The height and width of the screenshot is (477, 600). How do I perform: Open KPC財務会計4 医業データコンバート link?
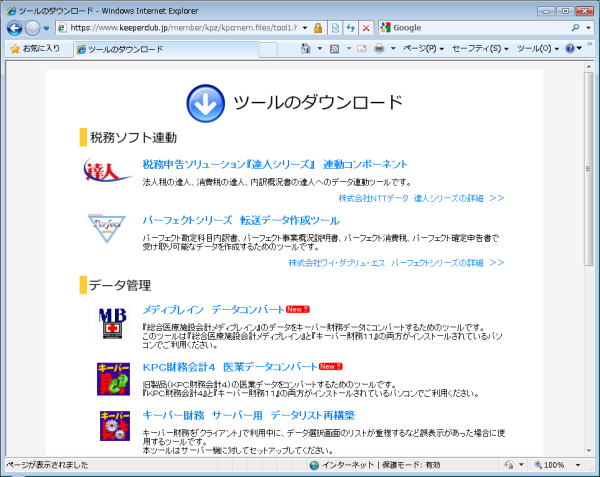230,366
